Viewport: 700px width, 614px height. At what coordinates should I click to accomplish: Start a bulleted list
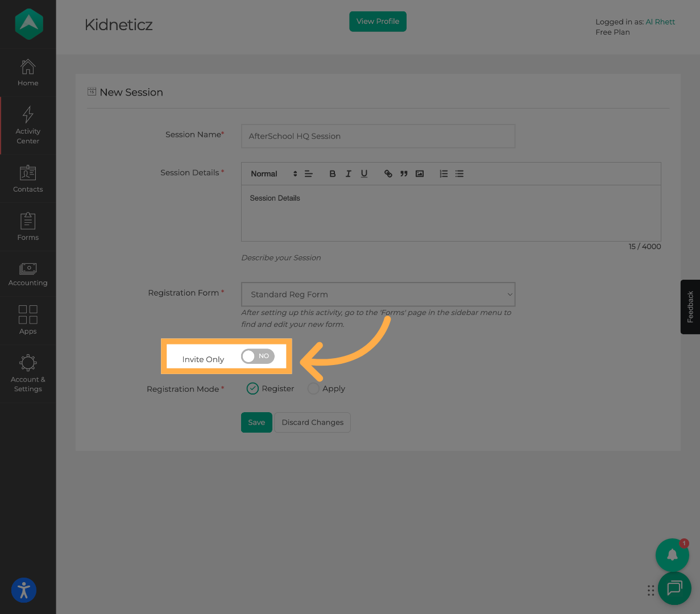[x=459, y=174]
